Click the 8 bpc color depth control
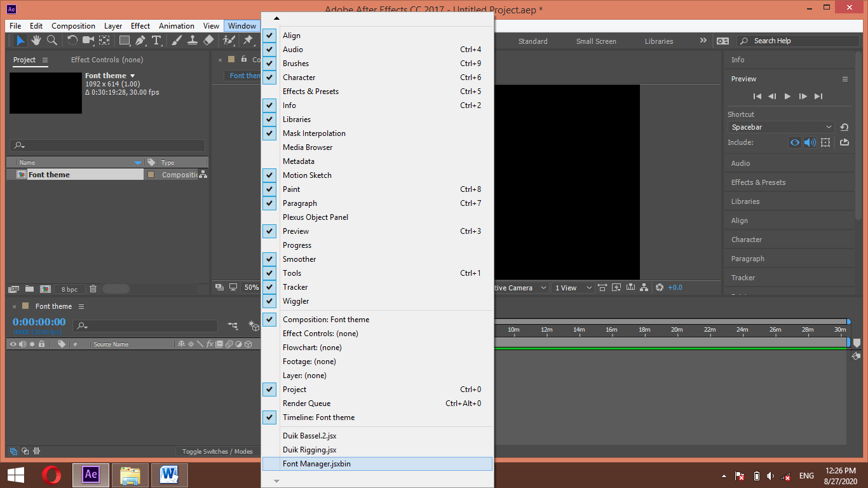 (x=69, y=288)
